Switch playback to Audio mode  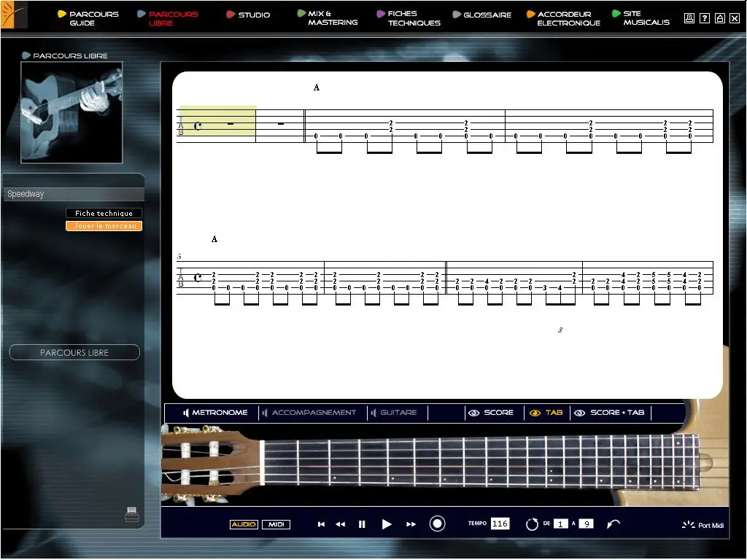tap(244, 524)
